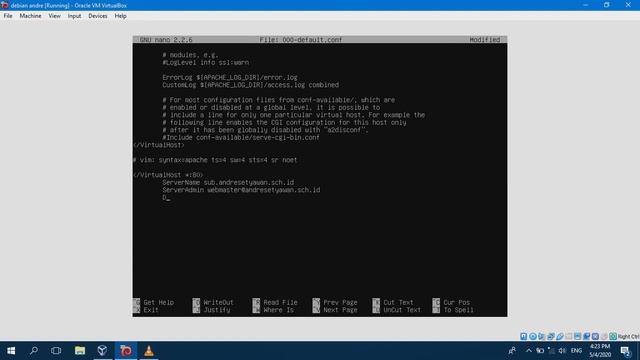Open VLC media player from the taskbar

click(149, 351)
